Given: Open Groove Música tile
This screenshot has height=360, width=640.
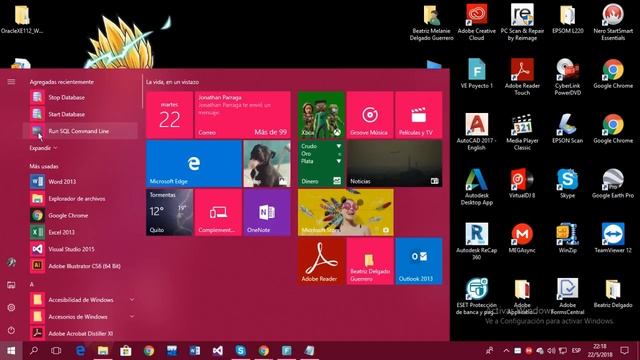Looking at the screenshot, I should pyautogui.click(x=370, y=115).
